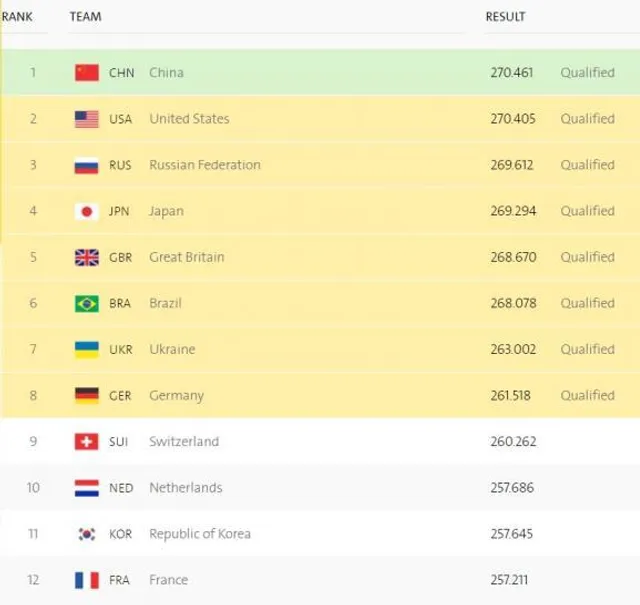Screen dimensions: 640x605
Task: Click the TEAM column header
Action: pos(85,17)
